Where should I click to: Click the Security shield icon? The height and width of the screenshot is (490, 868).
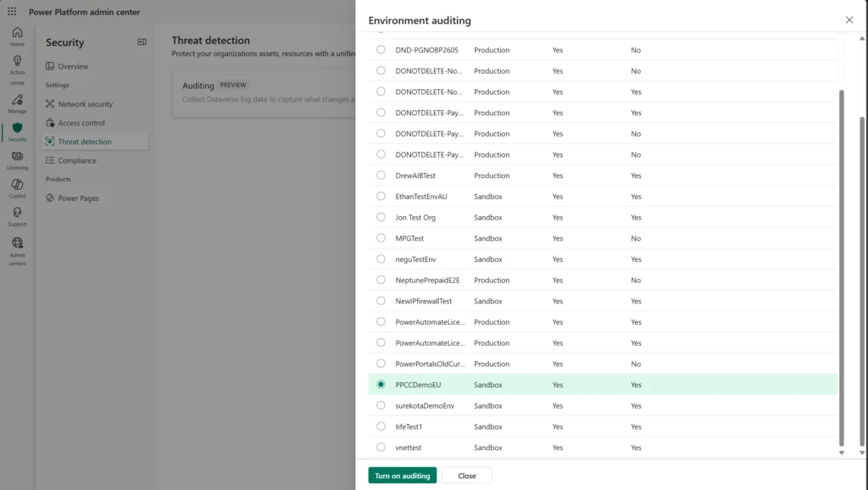pyautogui.click(x=17, y=129)
